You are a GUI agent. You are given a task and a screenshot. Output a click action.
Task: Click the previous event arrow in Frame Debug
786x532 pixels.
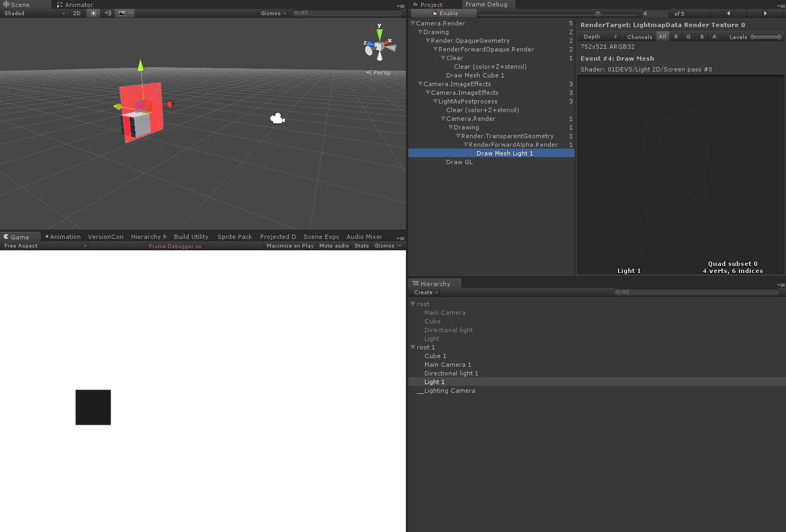tap(728, 13)
